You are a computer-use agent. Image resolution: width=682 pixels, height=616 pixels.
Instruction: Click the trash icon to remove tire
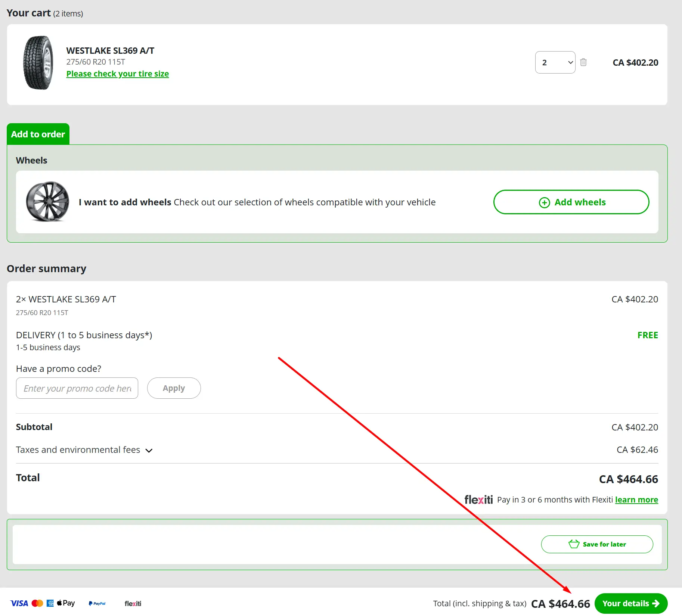583,62
